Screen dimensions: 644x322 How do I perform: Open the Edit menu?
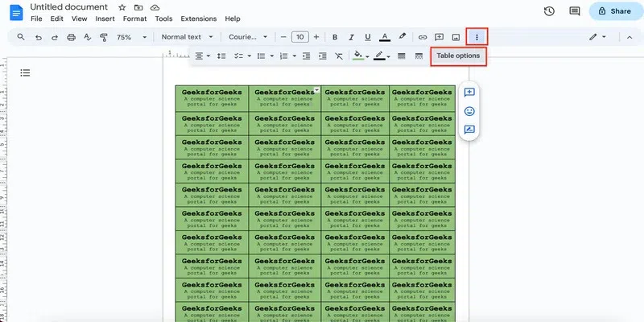pyautogui.click(x=56, y=19)
